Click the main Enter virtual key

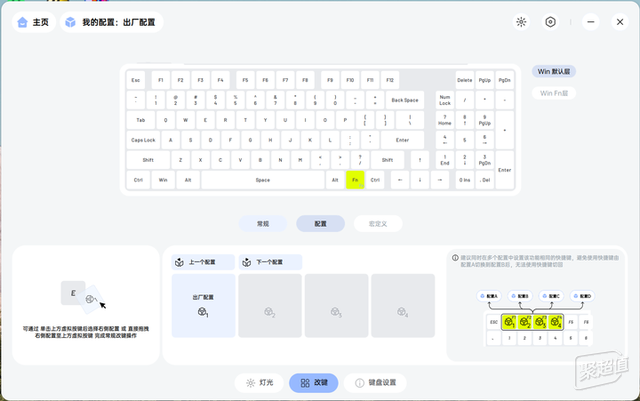point(402,140)
